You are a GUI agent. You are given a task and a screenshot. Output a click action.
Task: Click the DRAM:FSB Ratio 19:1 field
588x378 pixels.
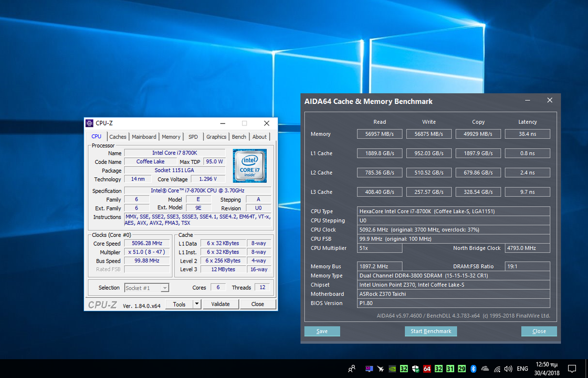(528, 266)
